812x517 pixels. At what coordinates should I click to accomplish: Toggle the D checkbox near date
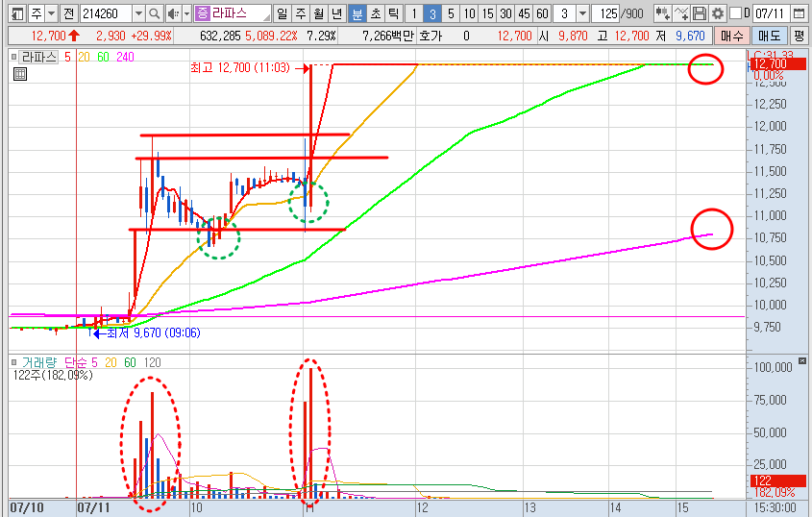[735, 12]
